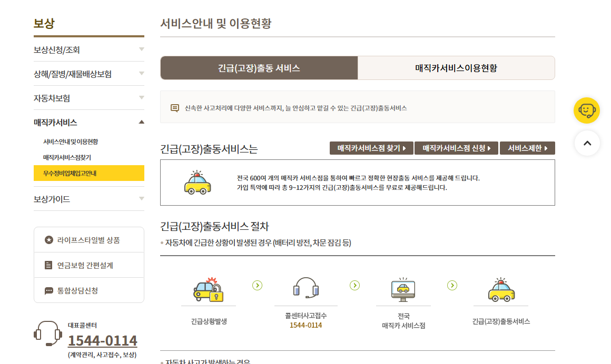
Task: Click the 매직카서비스점 신청 button
Action: tap(456, 148)
